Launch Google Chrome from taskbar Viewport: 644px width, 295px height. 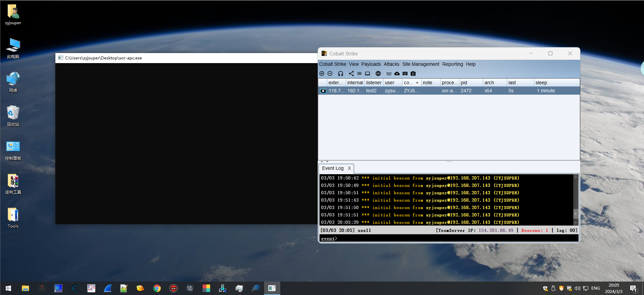pos(157,288)
